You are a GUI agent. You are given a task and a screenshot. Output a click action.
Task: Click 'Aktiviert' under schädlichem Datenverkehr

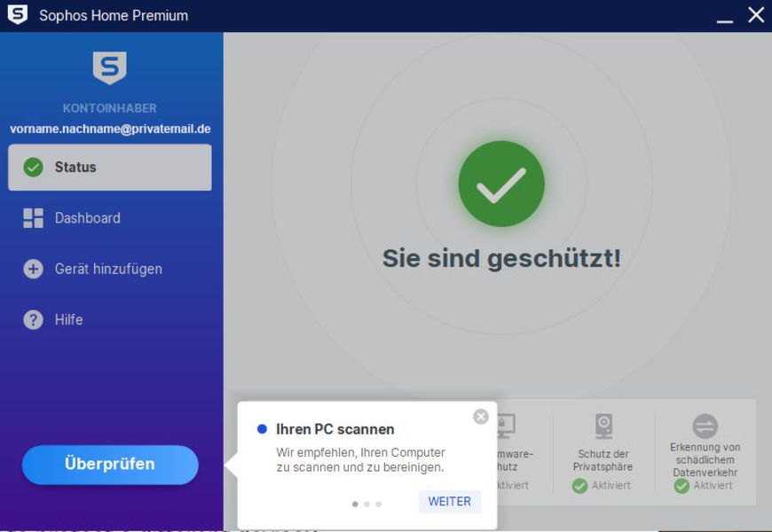[x=713, y=486]
